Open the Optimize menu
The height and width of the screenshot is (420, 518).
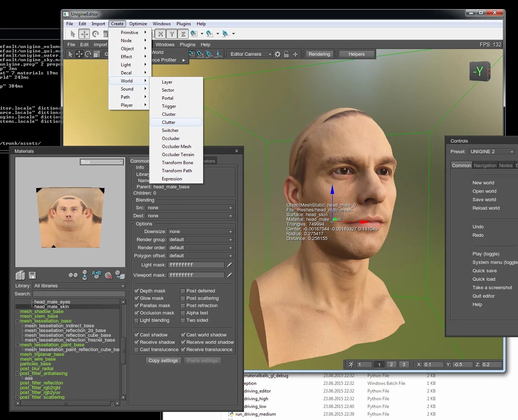tap(138, 24)
